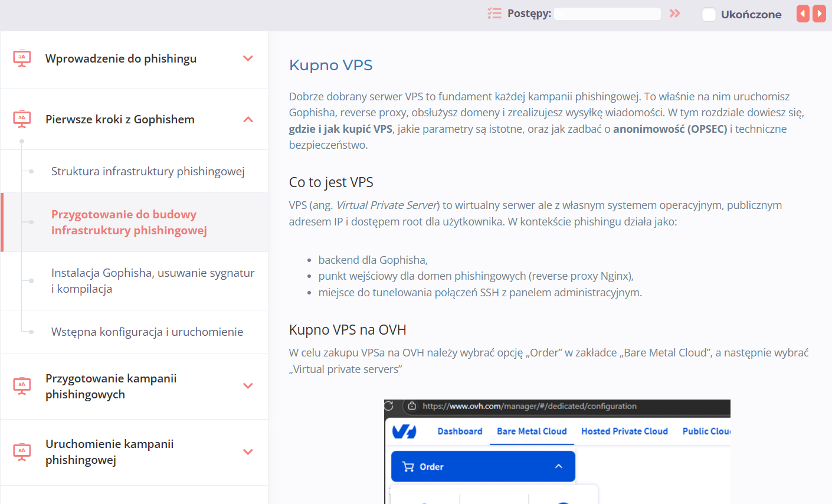Image resolution: width=832 pixels, height=504 pixels.
Task: Click the shopping cart icon on Order
Action: (x=408, y=467)
